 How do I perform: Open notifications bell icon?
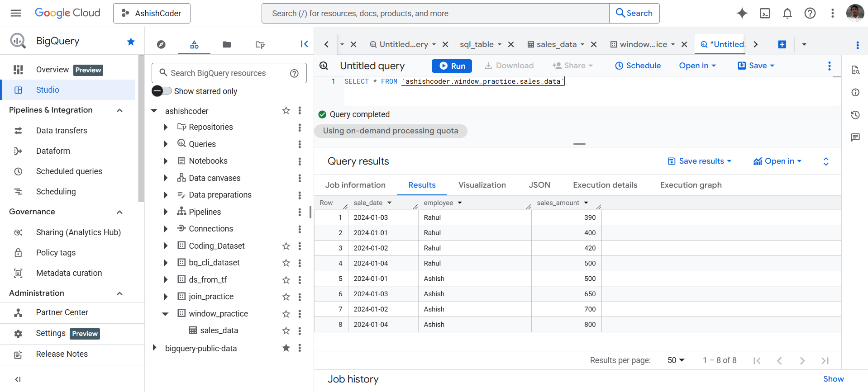tap(787, 13)
